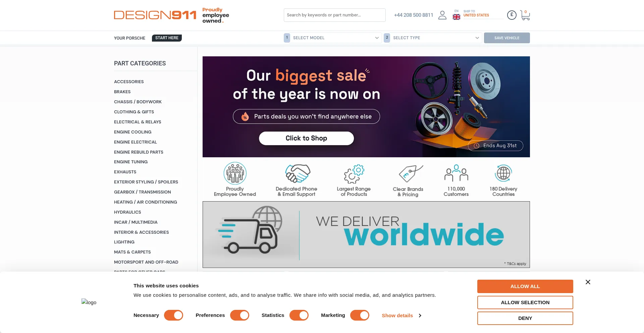Screen dimensions: 644x333
Task: Click the 110,000 Customers people icon
Action: click(x=456, y=173)
